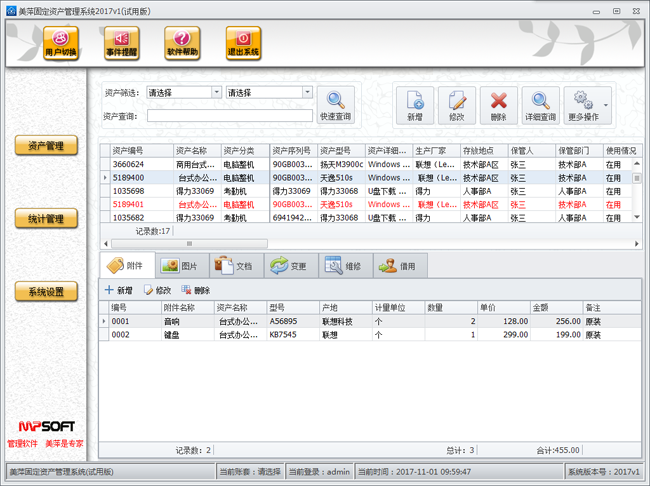Click the 用户切换 user switch icon
This screenshot has width=650, height=486.
click(x=61, y=43)
